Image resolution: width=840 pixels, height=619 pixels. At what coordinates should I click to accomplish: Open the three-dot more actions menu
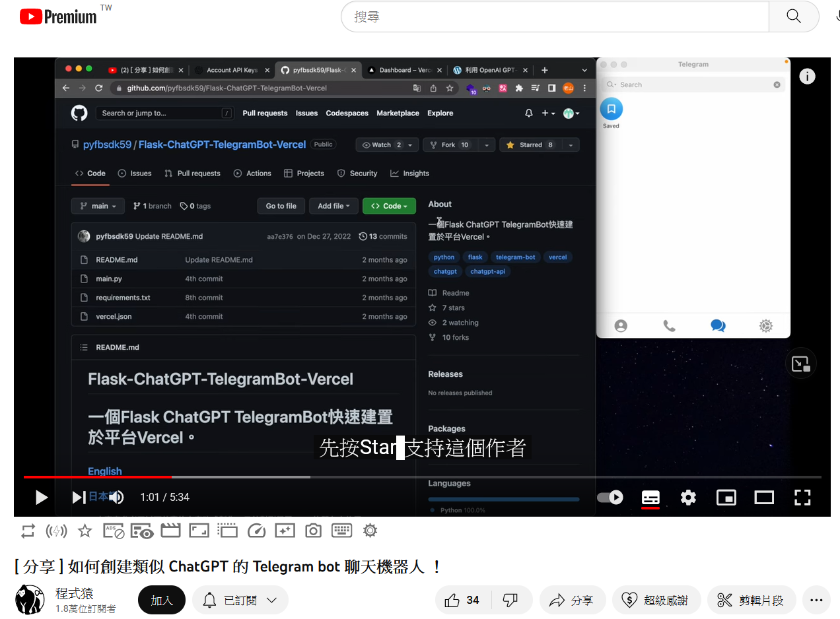point(816,600)
